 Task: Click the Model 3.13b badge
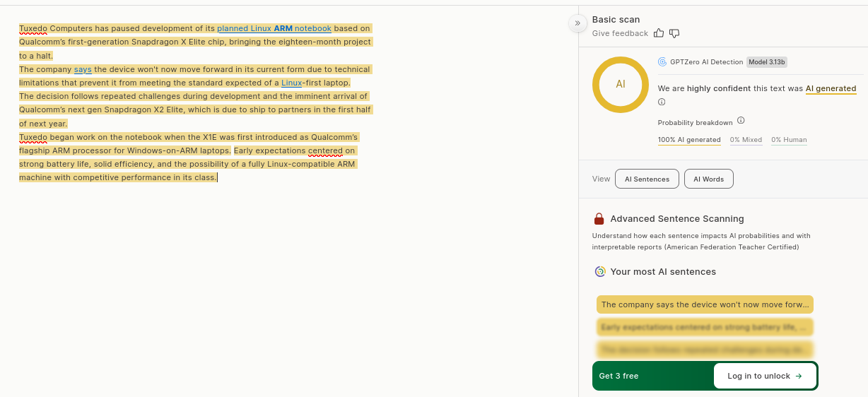[766, 62]
